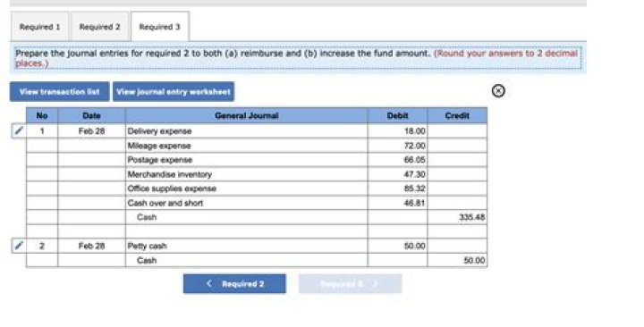Select the Feb 28 date for entry 2
Screen dimensions: 644x327
tap(91, 246)
